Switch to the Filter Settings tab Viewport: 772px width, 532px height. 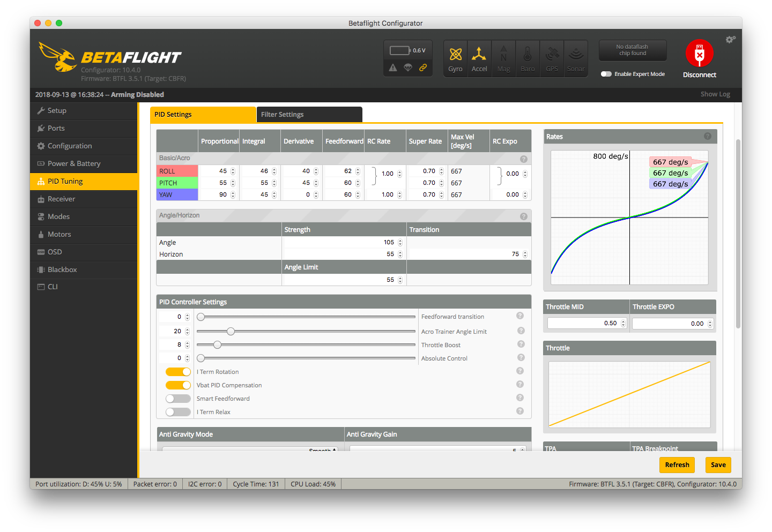point(309,115)
